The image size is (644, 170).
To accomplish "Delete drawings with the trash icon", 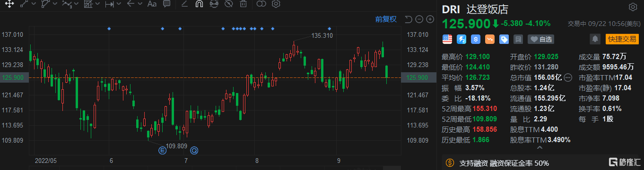I will click(243, 4).
